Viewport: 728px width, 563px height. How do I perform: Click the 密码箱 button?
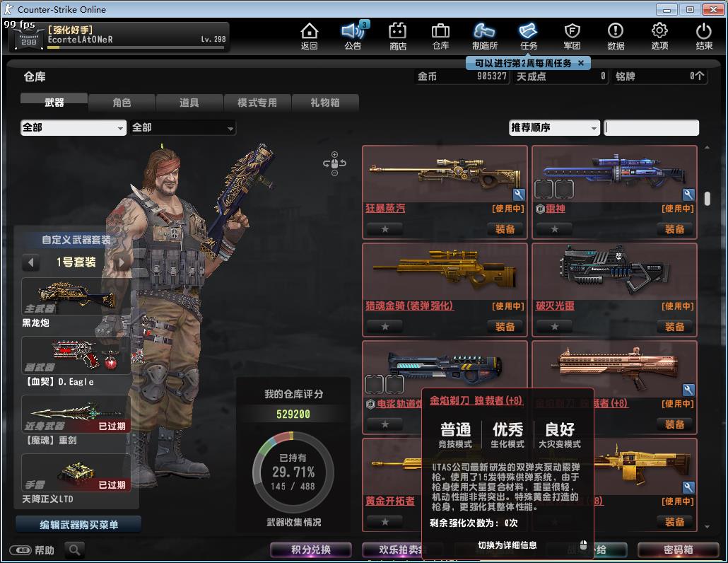[679, 550]
